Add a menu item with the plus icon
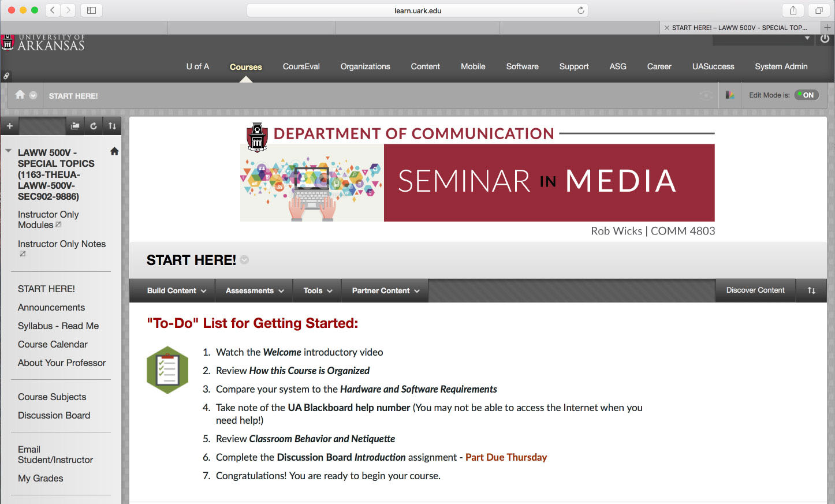This screenshot has width=835, height=504. (x=10, y=126)
